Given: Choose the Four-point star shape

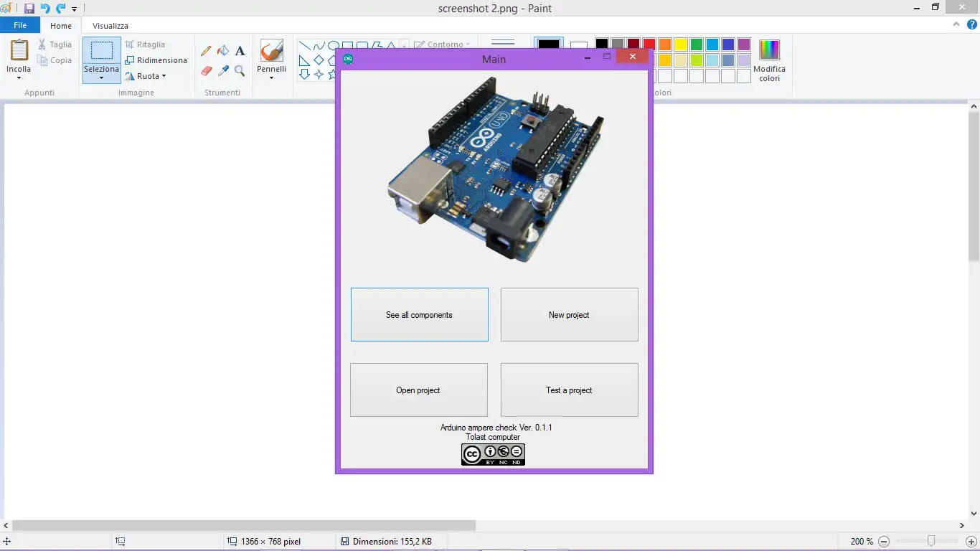Looking at the screenshot, I should (x=319, y=74).
